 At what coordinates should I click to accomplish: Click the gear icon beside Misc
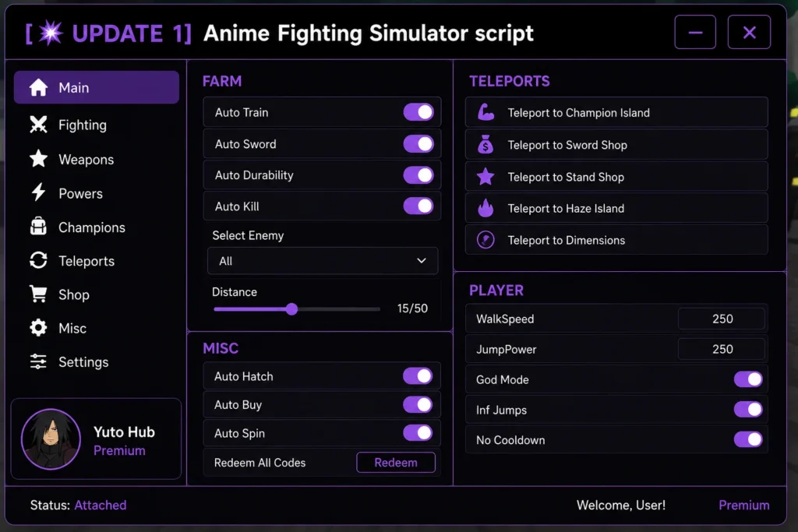[x=38, y=328]
